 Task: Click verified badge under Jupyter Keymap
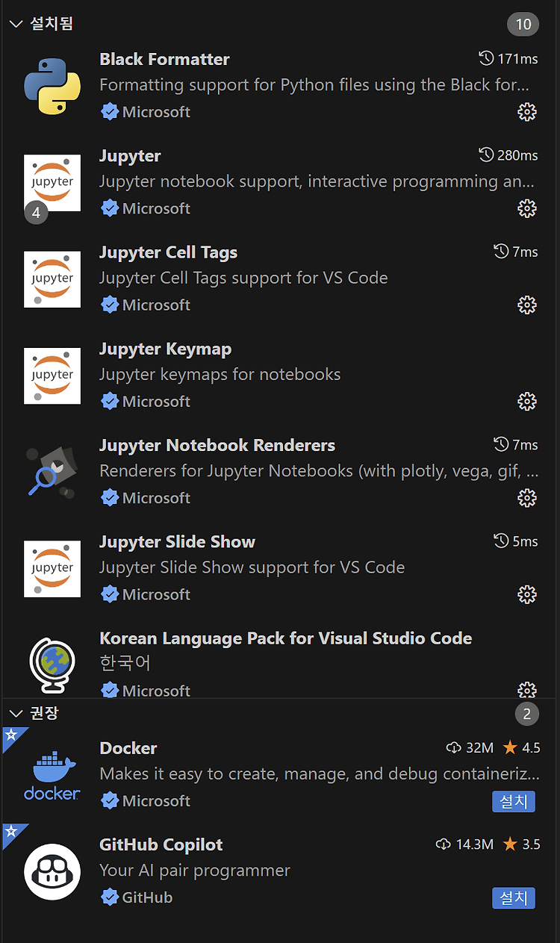click(x=110, y=401)
